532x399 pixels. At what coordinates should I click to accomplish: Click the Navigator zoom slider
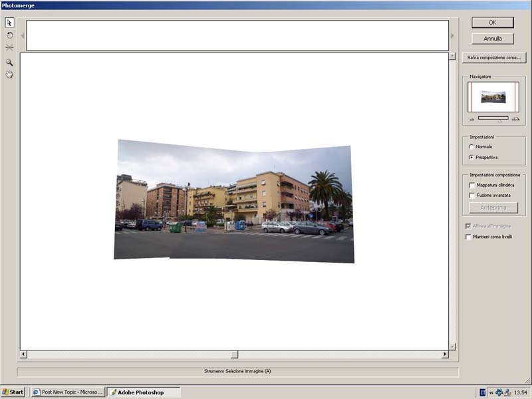point(493,118)
